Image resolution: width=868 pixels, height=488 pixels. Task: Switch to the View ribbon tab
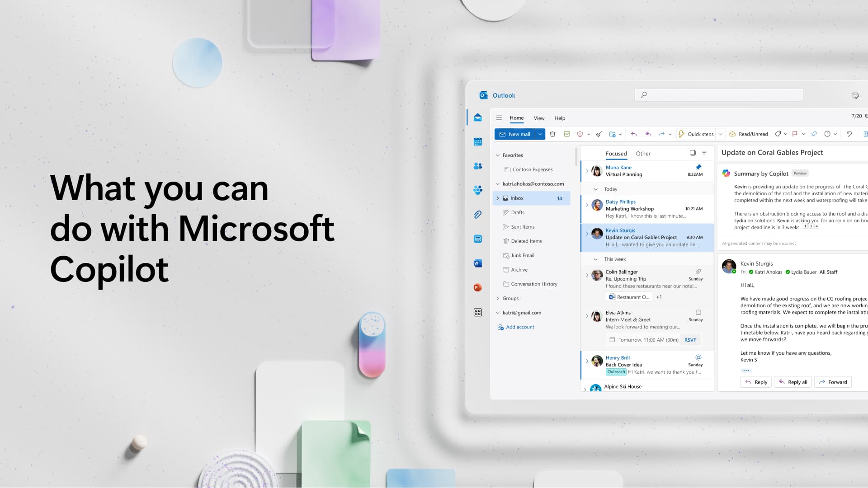coord(538,118)
